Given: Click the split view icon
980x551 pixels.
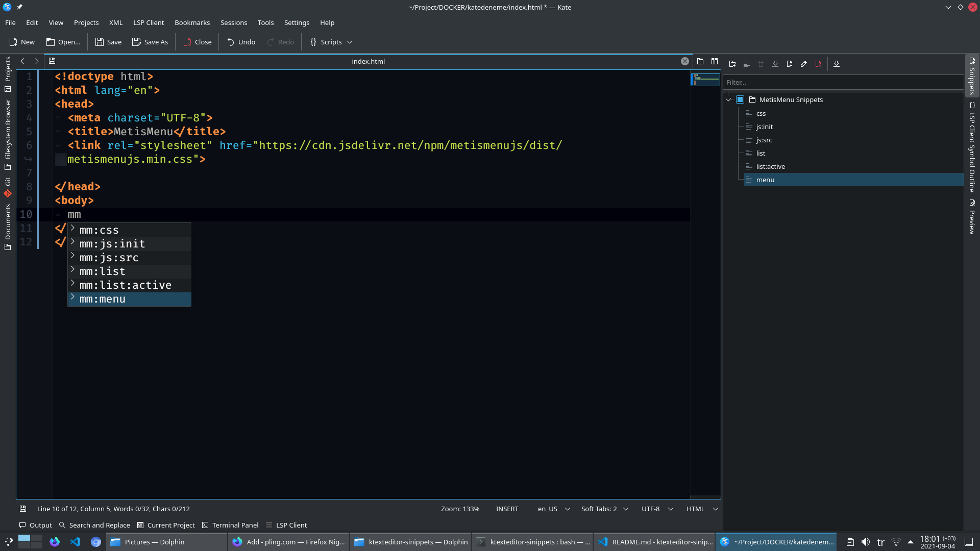Looking at the screenshot, I should [715, 61].
